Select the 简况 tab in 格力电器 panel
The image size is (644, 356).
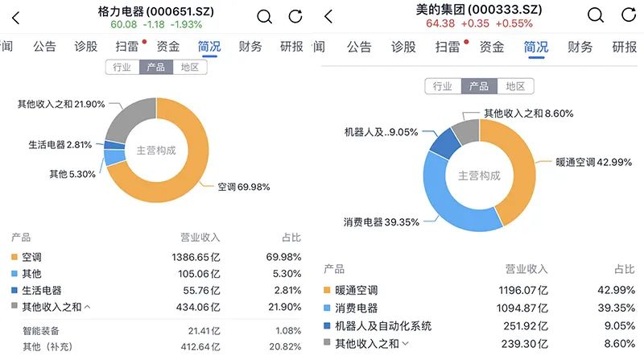(209, 47)
